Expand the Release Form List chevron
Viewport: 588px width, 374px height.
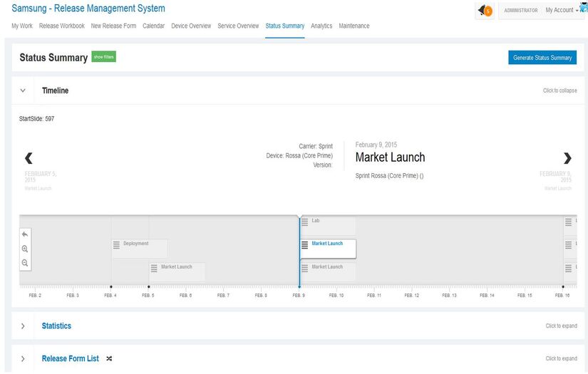point(23,358)
